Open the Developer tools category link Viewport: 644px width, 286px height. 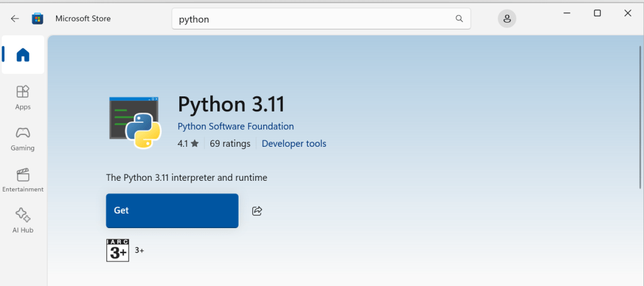294,144
